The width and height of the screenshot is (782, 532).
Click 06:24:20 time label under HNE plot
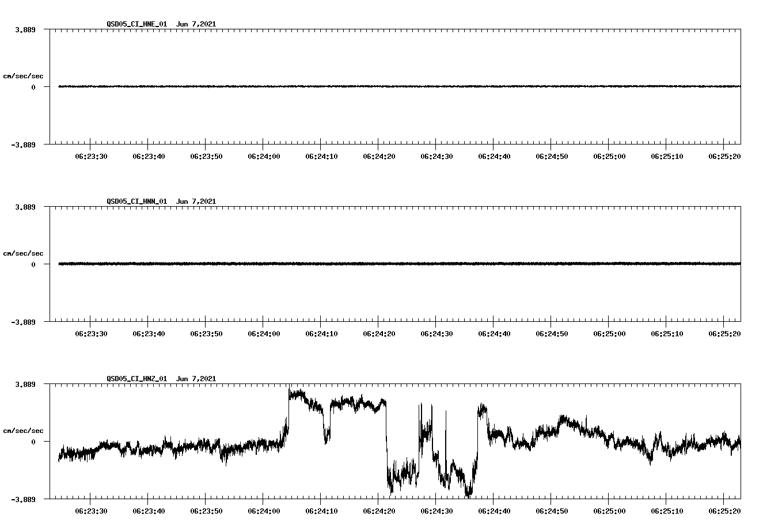[379, 157]
